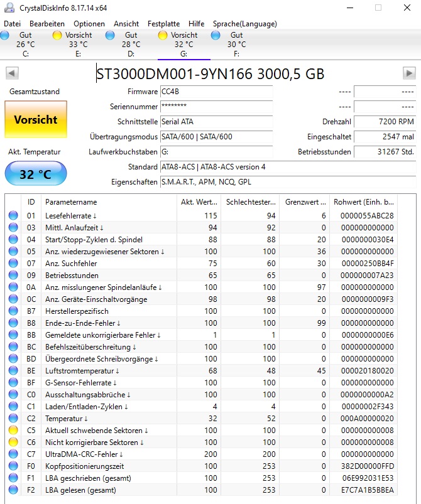Click status circle of Temperatur C2 row
The height and width of the screenshot is (504, 421).
(13, 418)
